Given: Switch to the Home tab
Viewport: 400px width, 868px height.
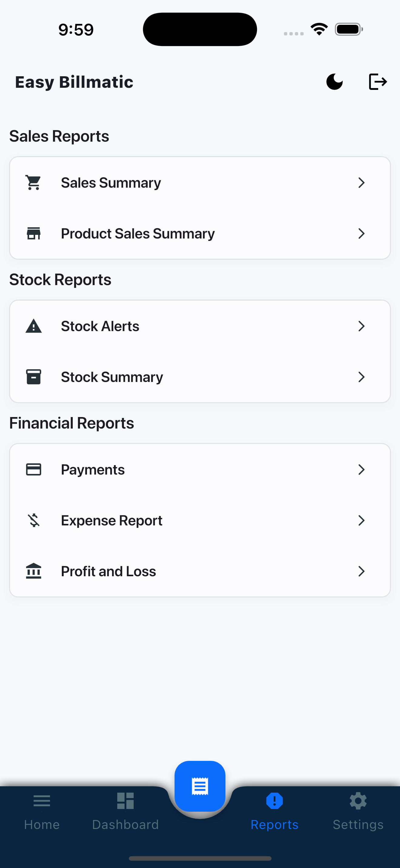Looking at the screenshot, I should point(42,811).
